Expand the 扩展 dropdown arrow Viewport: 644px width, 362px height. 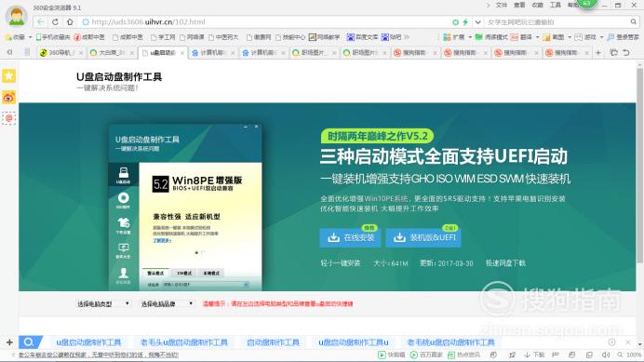coord(470,37)
